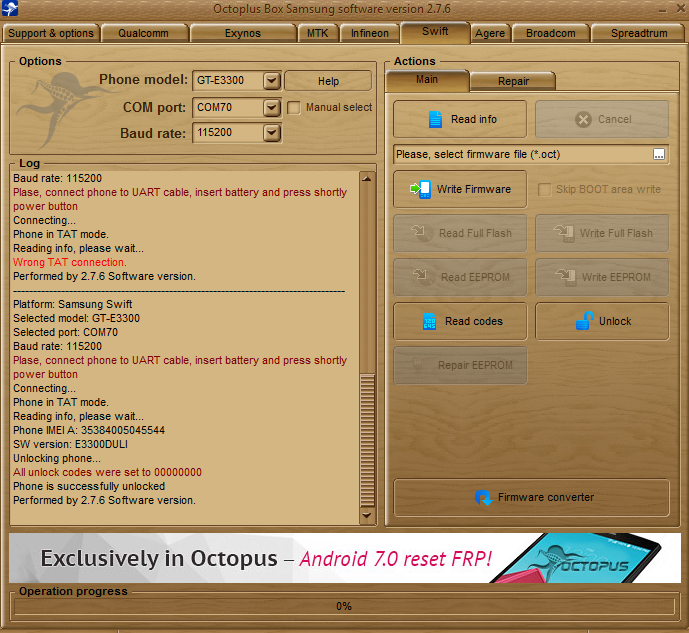
Task: Open the Baud rate dropdown arrow
Action: [x=272, y=133]
